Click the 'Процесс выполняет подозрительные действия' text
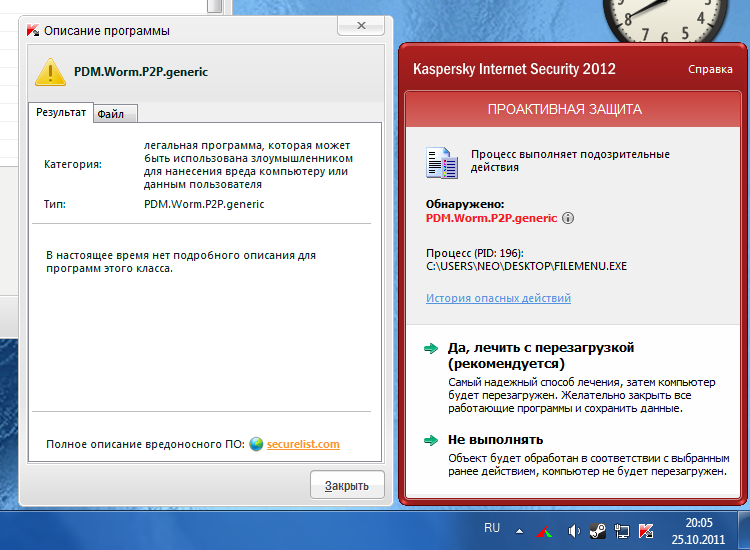750x550 pixels. (x=570, y=161)
